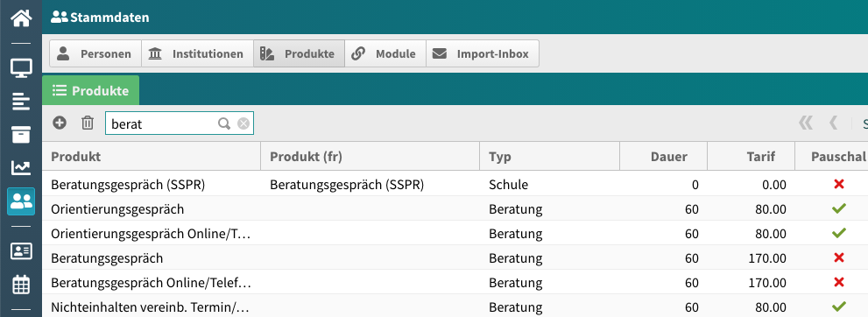Open the archive box sidebar icon
This screenshot has width=868, height=317.
pos(21,135)
